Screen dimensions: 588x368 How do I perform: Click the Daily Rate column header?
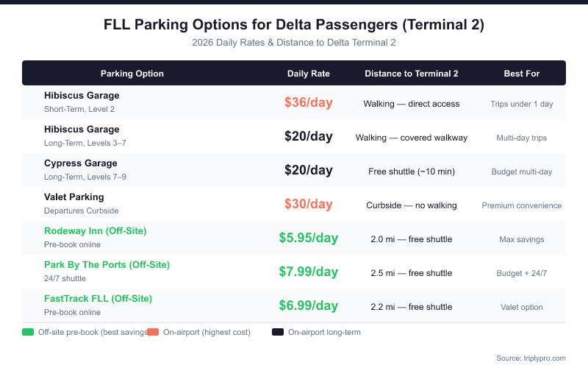309,74
